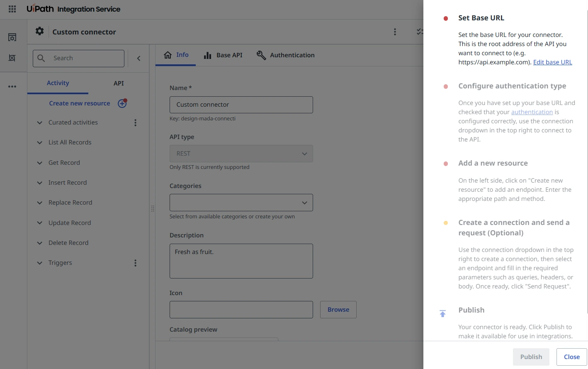This screenshot has width=588, height=369.
Task: Click the splitter drag handle
Action: [x=153, y=208]
